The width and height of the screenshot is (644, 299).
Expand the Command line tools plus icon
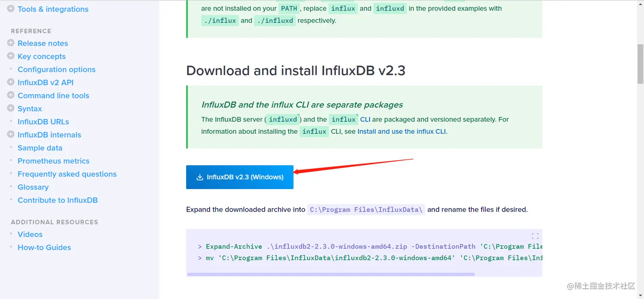11,95
